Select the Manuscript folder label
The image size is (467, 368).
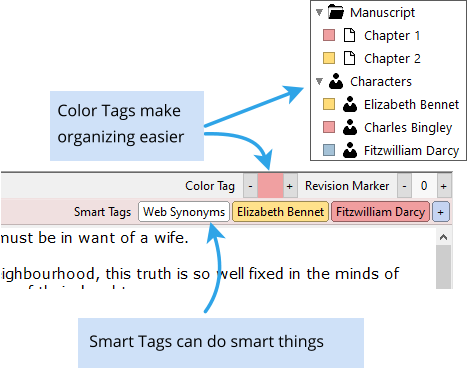[x=382, y=13]
